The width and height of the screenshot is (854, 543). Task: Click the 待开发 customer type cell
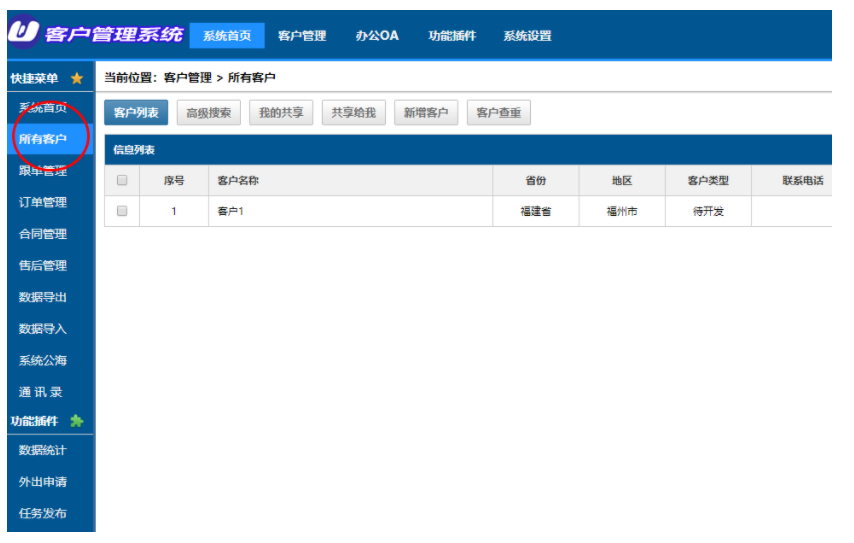point(708,211)
